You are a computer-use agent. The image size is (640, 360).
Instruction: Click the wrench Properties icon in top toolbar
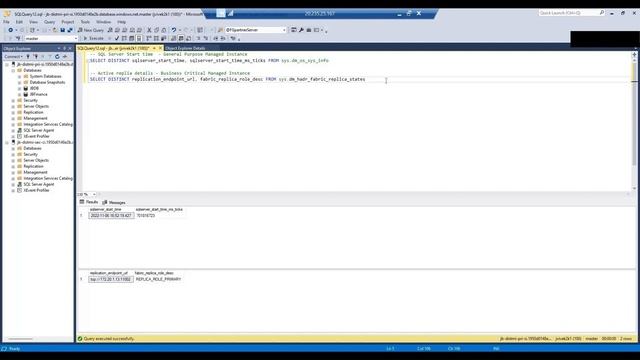click(301, 30)
